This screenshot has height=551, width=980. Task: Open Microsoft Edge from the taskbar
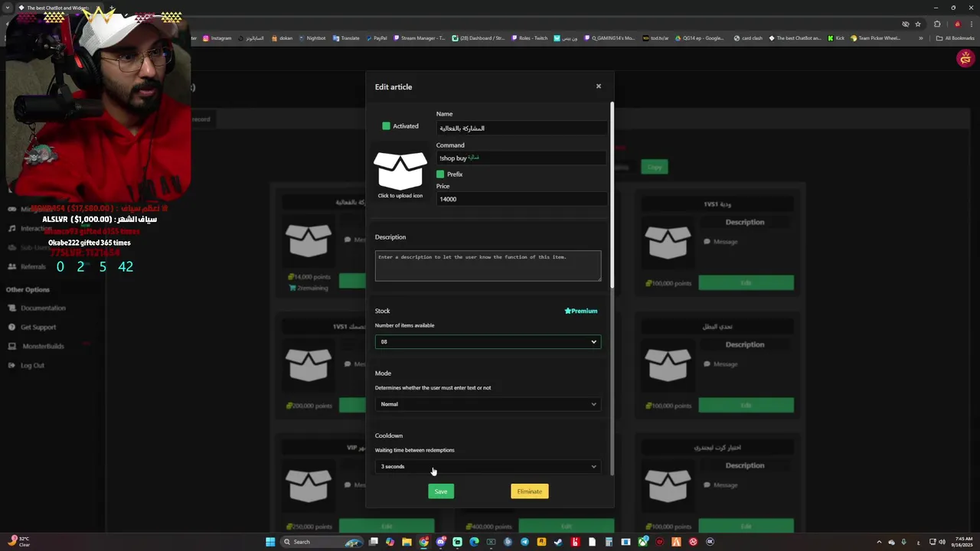[x=474, y=542]
